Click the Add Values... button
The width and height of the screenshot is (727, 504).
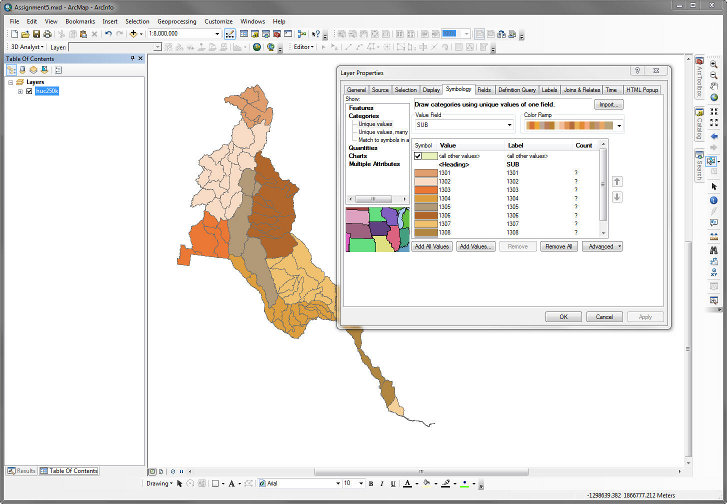[x=476, y=247]
